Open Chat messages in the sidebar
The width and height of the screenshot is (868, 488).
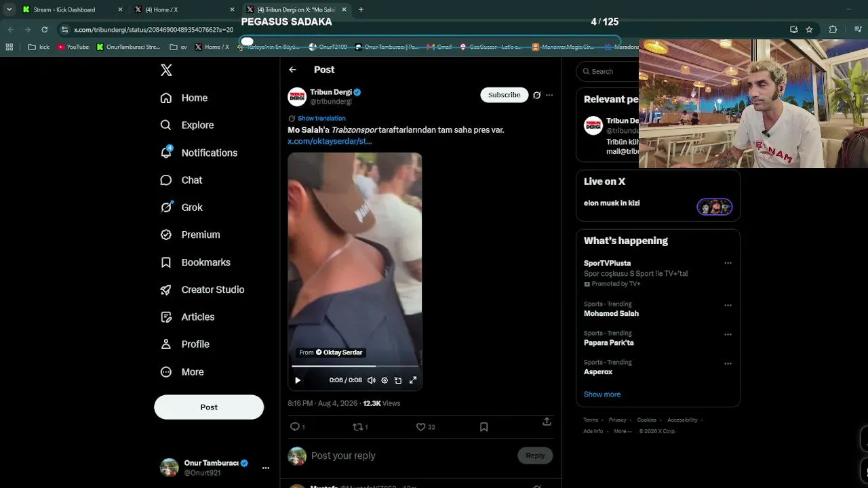click(x=181, y=180)
